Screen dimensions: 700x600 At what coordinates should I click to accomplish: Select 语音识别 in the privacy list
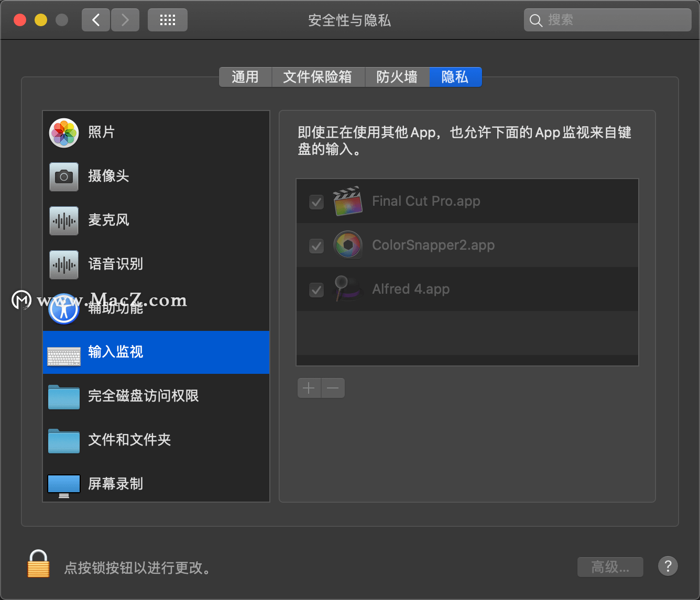pos(156,264)
